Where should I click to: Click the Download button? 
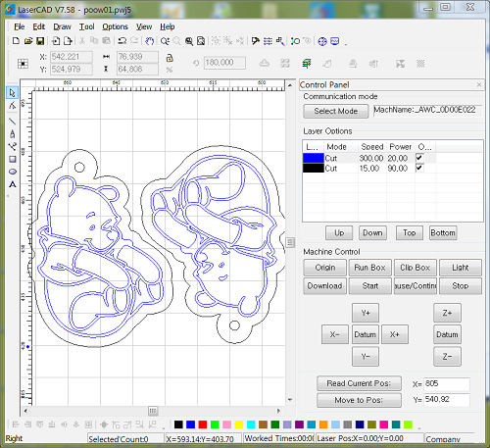tap(325, 286)
